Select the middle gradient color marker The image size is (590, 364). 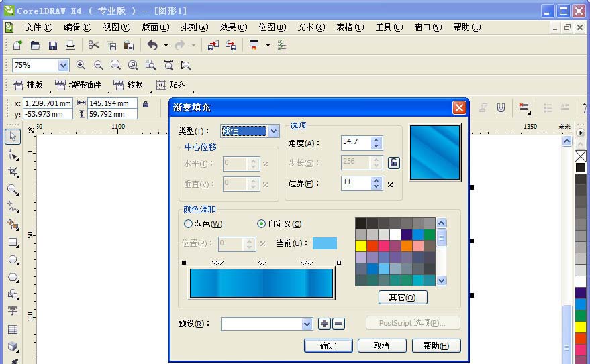click(x=262, y=263)
